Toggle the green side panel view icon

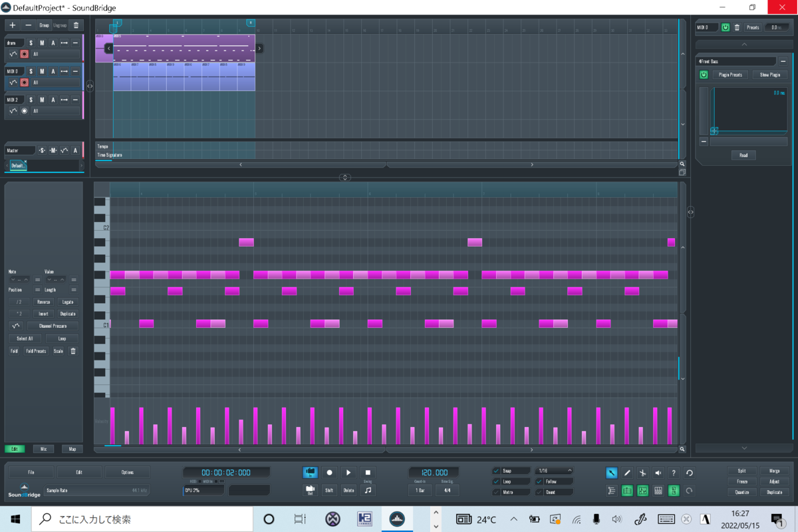[674, 491]
